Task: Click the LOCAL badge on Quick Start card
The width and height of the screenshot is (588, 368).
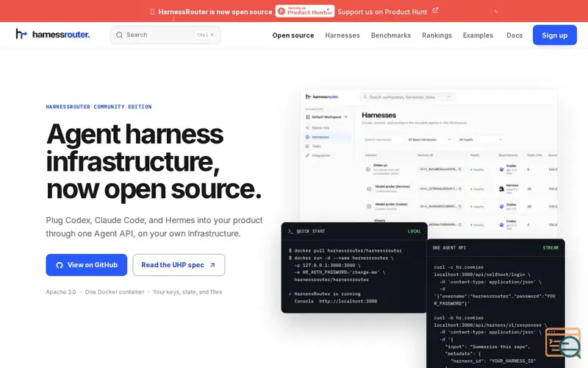Action: pyautogui.click(x=414, y=231)
